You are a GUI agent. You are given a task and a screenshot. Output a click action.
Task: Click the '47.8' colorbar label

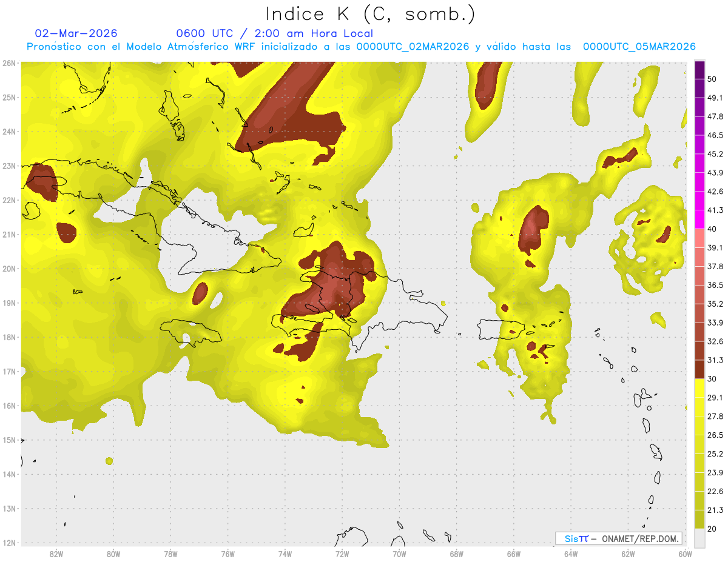tap(715, 116)
